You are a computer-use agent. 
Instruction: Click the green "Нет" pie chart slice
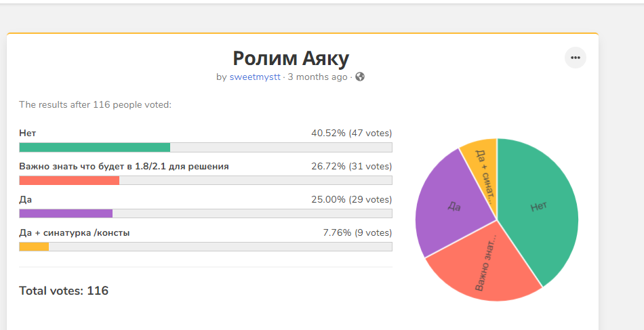click(539, 207)
